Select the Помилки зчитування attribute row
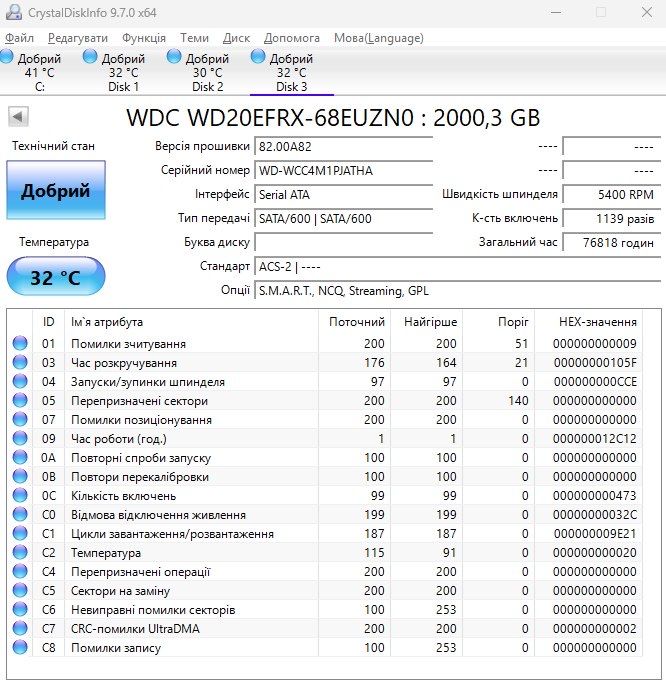This screenshot has height=684, width=666. pyautogui.click(x=325, y=343)
